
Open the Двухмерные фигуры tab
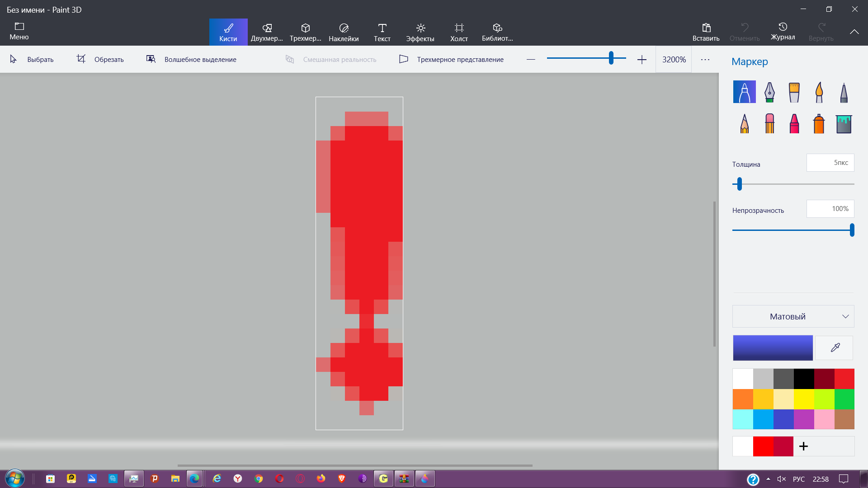click(267, 32)
